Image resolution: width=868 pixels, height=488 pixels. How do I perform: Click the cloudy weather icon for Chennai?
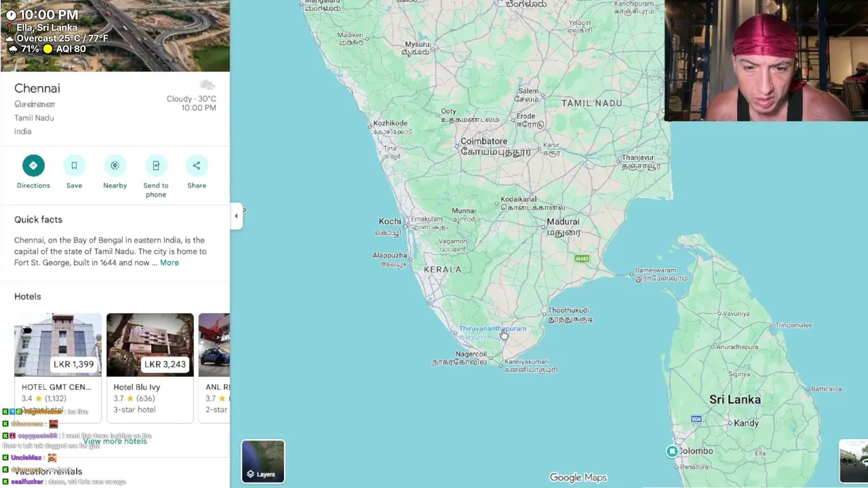[208, 85]
